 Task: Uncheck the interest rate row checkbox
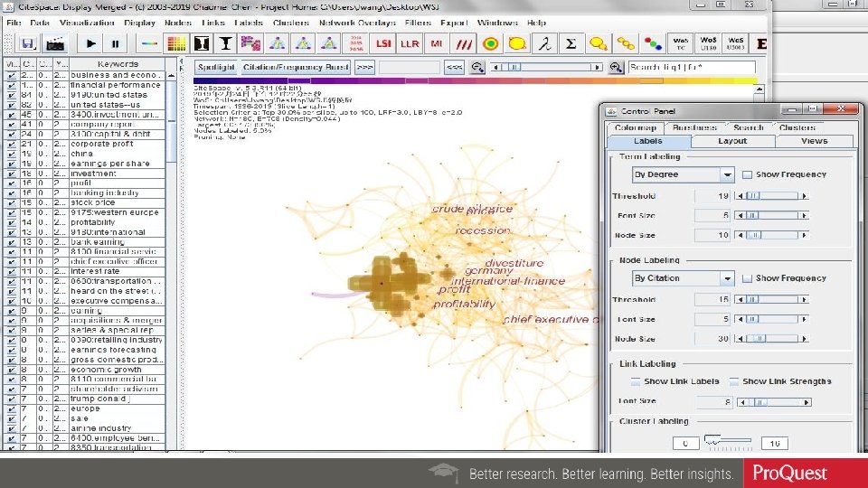[11, 271]
